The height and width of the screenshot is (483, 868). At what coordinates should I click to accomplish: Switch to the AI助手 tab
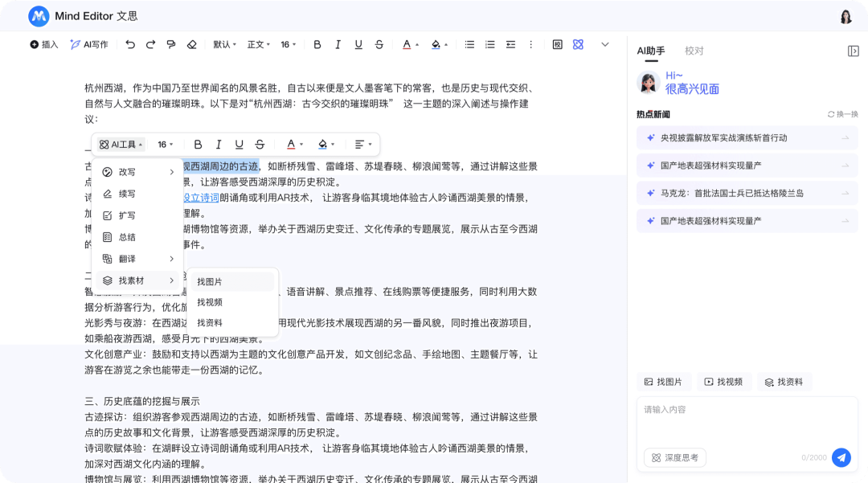(x=651, y=51)
